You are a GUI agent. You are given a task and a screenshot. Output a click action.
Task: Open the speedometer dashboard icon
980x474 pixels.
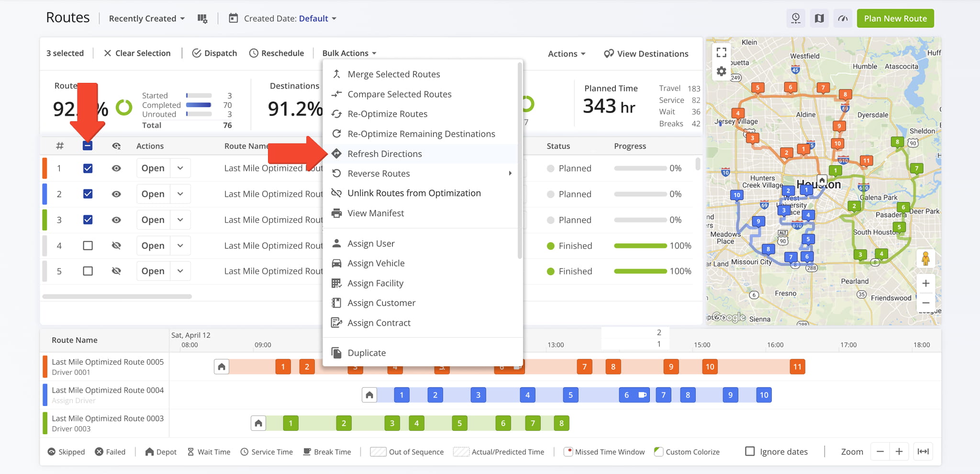coord(843,19)
